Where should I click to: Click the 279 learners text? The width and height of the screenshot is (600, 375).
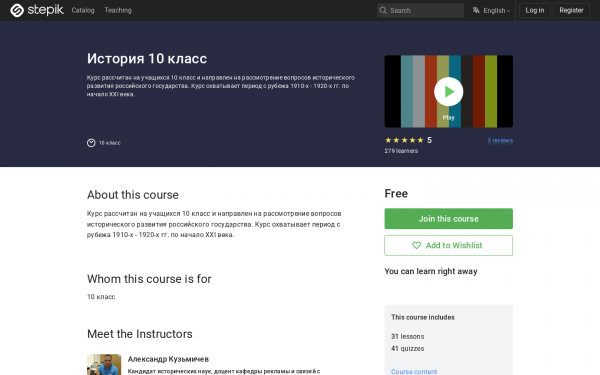click(401, 151)
